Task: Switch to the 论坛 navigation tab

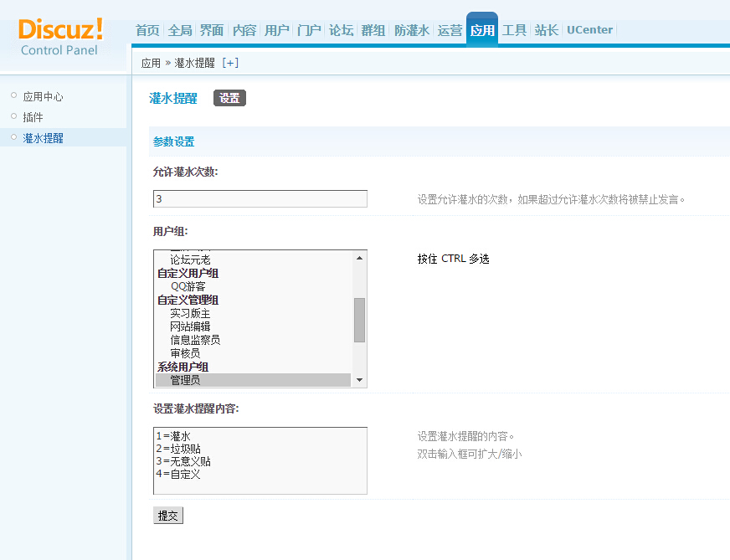Action: click(x=341, y=30)
